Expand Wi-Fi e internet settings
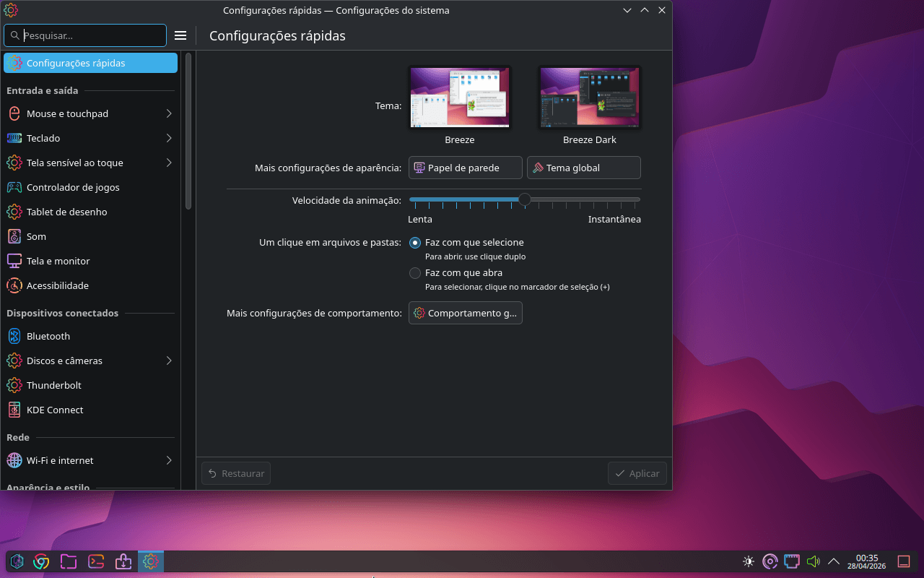Viewport: 924px width, 578px height. click(60, 460)
